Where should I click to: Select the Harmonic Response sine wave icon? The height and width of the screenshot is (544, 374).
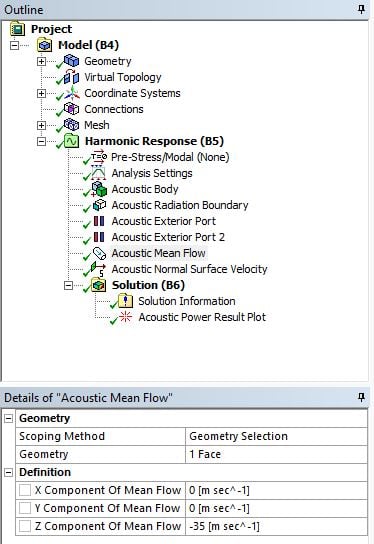click(x=71, y=141)
